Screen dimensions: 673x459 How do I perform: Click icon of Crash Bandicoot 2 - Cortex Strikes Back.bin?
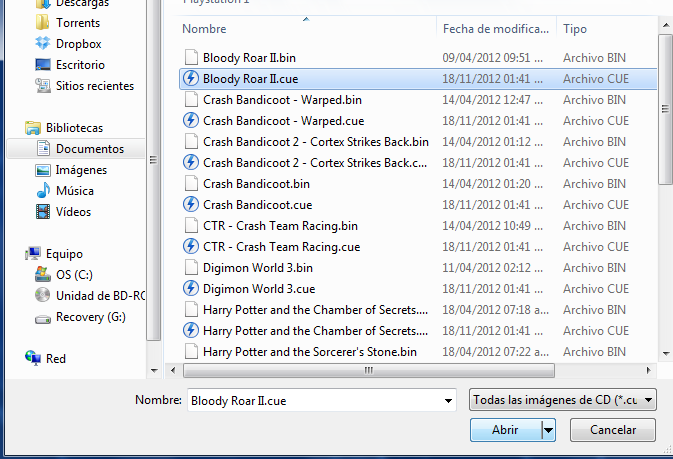click(191, 142)
